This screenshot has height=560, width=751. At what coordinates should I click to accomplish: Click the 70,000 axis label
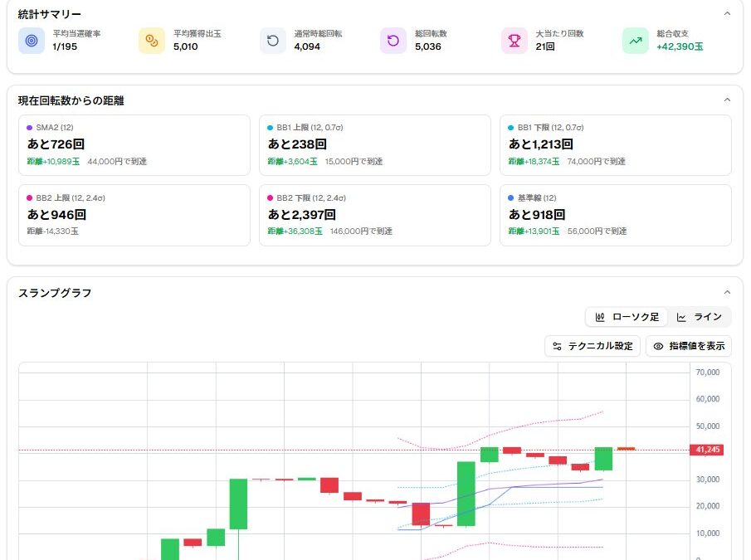[707, 373]
